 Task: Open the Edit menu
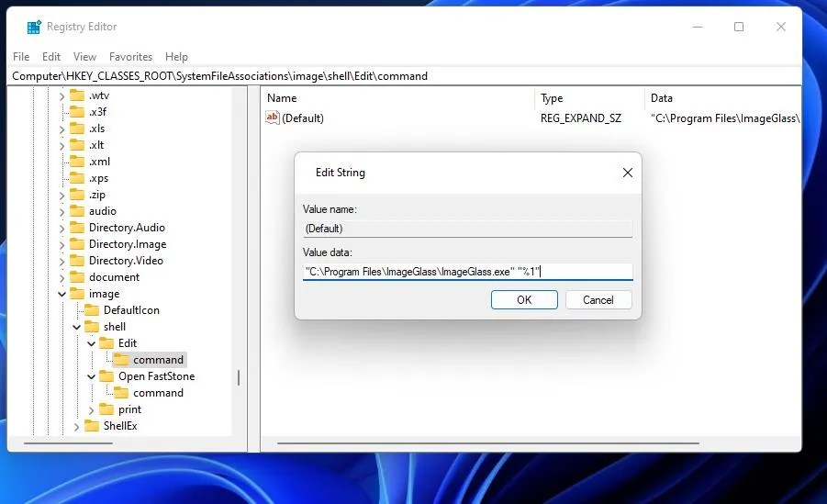[51, 57]
